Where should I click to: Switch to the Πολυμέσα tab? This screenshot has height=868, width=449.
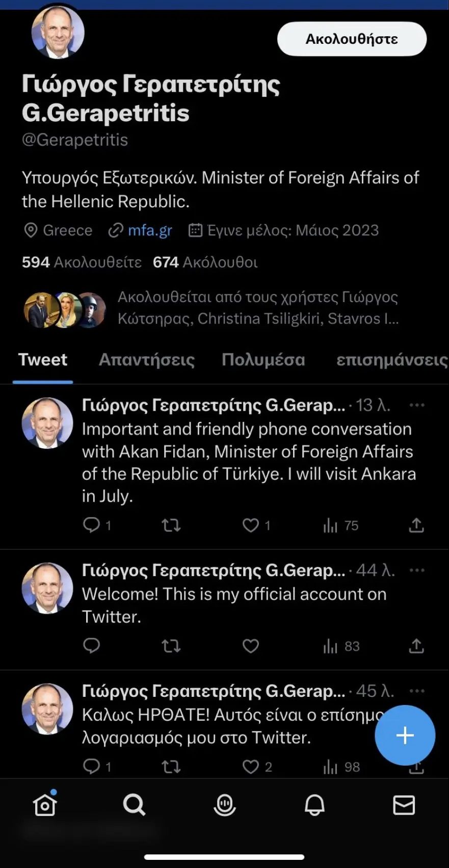pos(263,360)
